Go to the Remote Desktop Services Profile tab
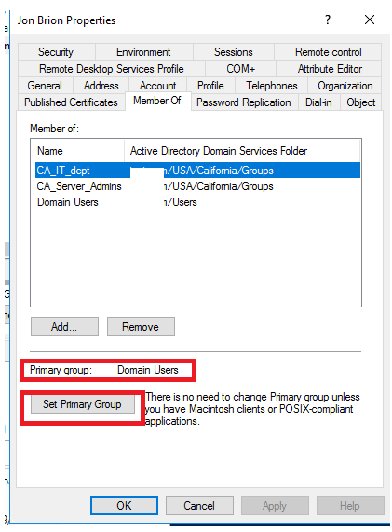The height and width of the screenshot is (532, 392). 112,69
